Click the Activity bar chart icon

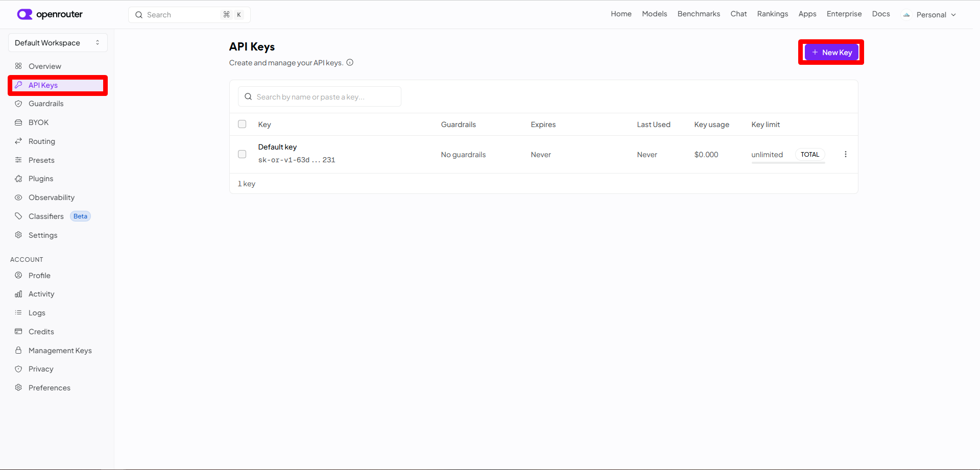point(18,294)
